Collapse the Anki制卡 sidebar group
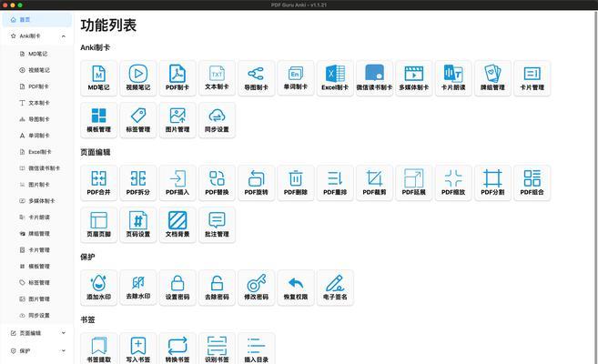The image size is (598, 364). click(37, 36)
